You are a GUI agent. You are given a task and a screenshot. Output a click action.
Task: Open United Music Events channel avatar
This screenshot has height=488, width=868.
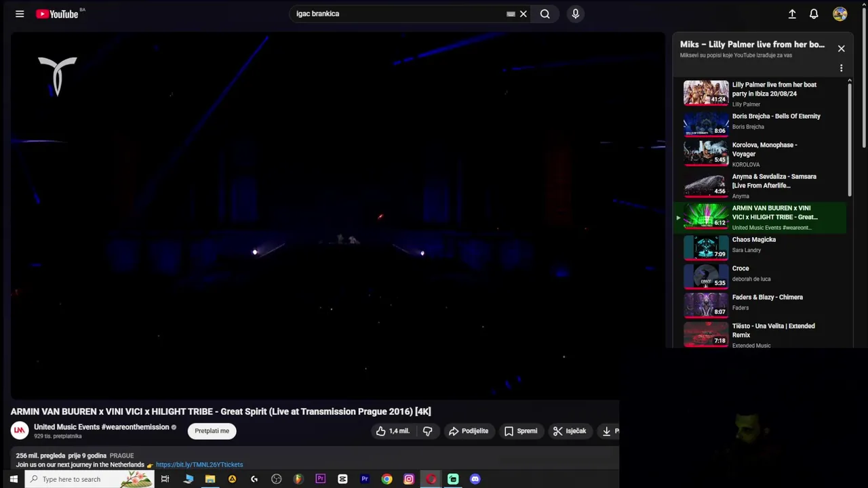click(20, 430)
